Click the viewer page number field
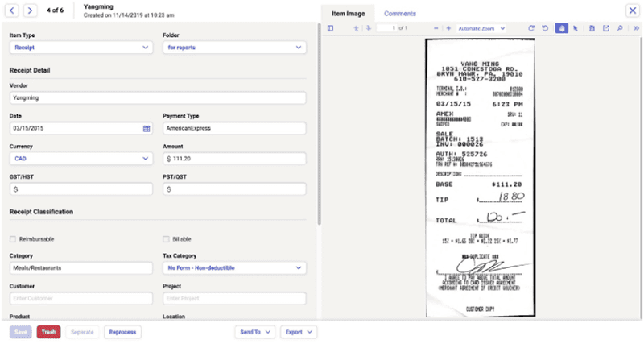 (386, 28)
